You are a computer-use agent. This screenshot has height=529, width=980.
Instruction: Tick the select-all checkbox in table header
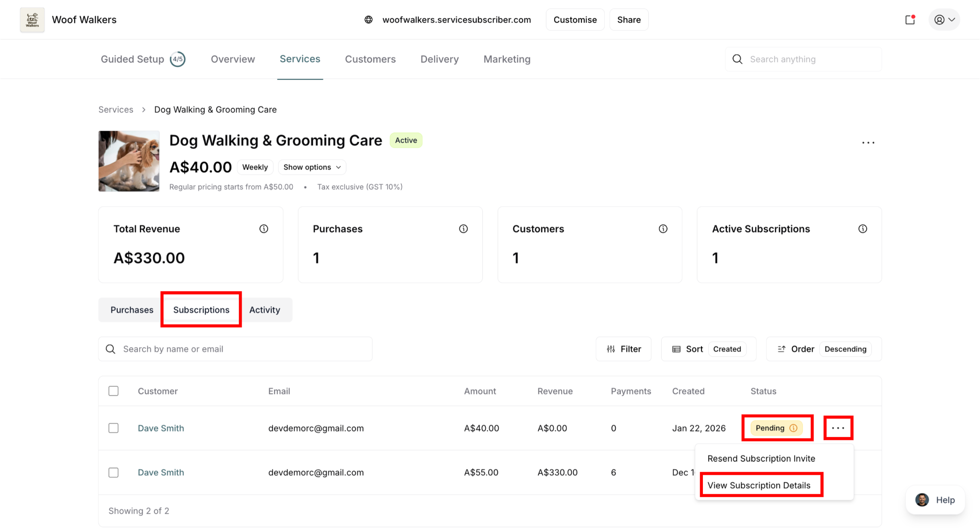pyautogui.click(x=113, y=391)
